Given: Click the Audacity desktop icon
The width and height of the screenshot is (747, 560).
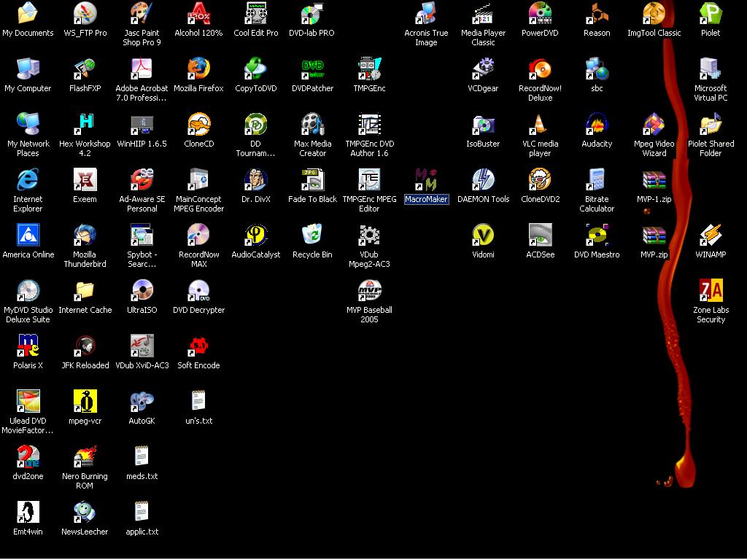Looking at the screenshot, I should 597,124.
